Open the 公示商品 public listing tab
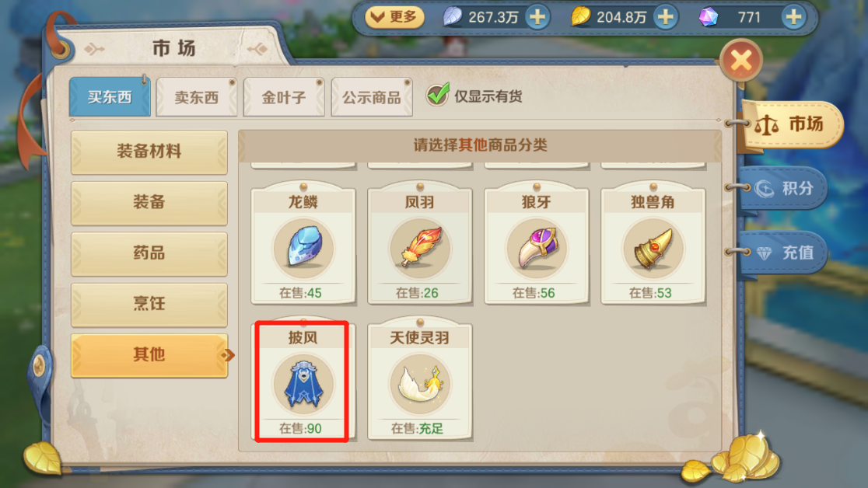The width and height of the screenshot is (868, 488). pyautogui.click(x=372, y=97)
